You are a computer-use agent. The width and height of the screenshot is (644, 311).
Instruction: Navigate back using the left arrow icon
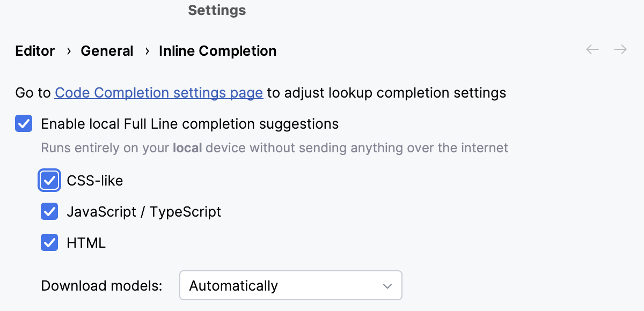tap(592, 49)
